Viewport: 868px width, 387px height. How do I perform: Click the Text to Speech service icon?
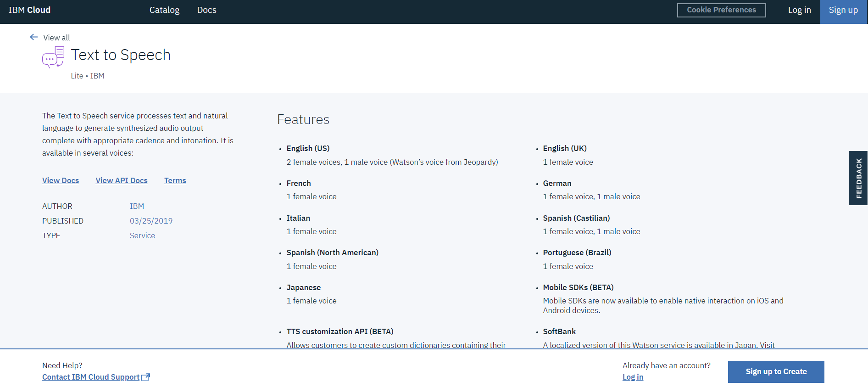53,57
